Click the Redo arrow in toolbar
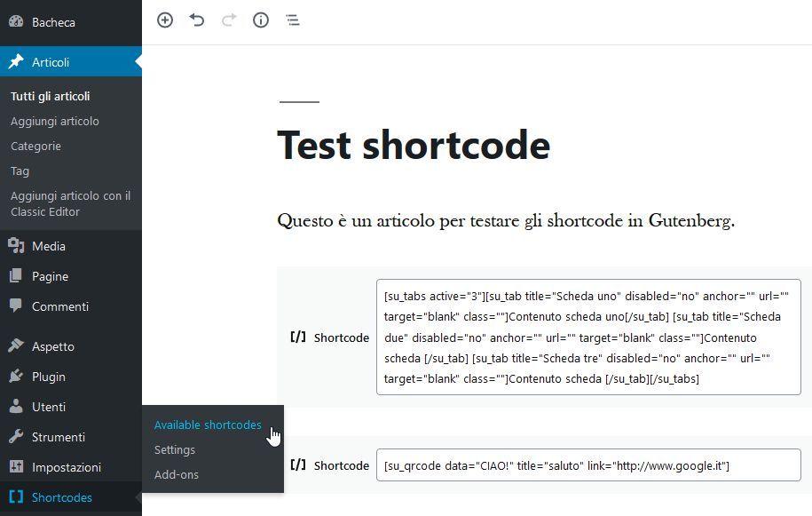The image size is (812, 516). point(229,20)
